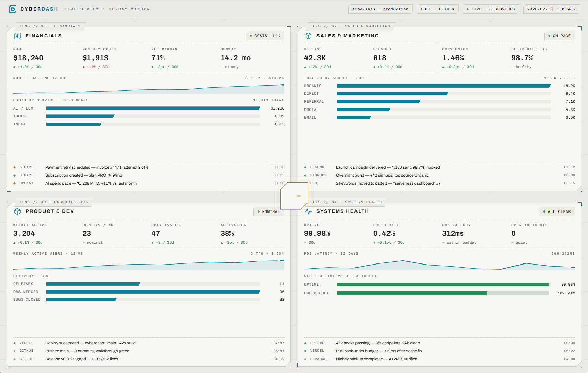Click the central hexagon hub button
Image resolution: width=588 pixels, height=373 pixels.
point(294,196)
